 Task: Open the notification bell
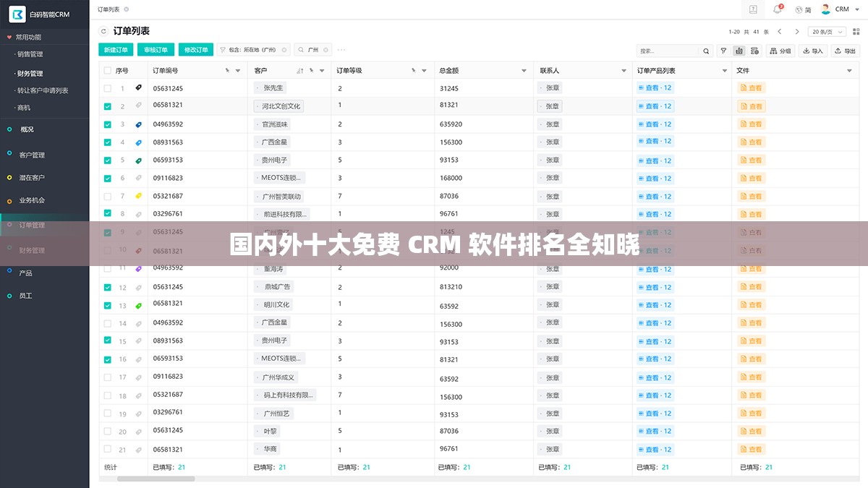pos(778,9)
